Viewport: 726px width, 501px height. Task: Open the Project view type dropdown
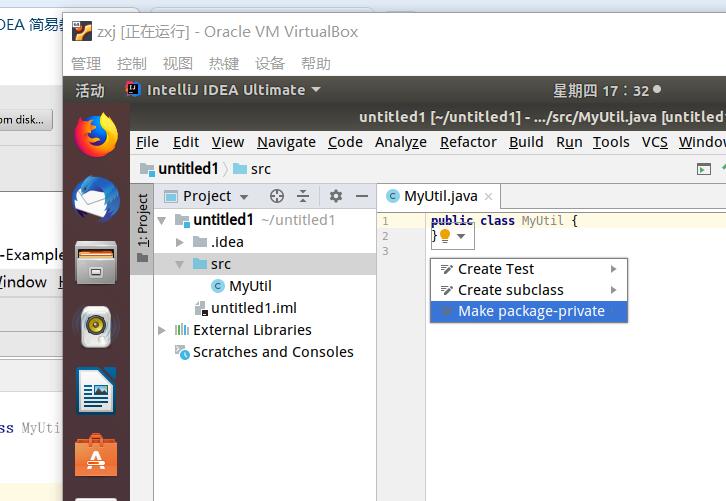pyautogui.click(x=244, y=197)
